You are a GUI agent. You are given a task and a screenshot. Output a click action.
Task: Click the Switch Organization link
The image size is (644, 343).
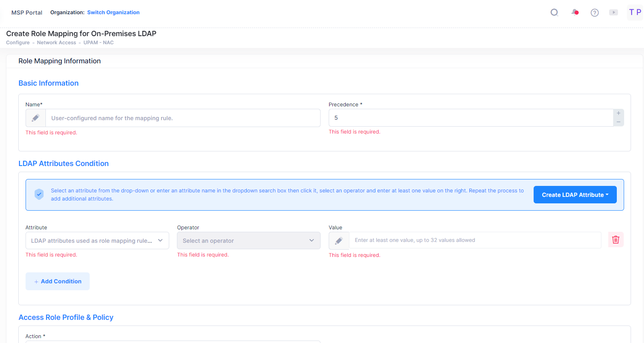113,13
